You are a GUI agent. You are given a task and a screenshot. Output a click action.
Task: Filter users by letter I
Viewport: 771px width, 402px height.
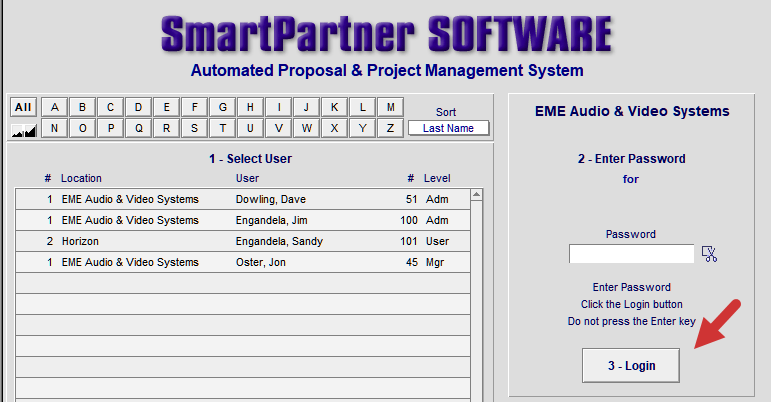pos(279,107)
